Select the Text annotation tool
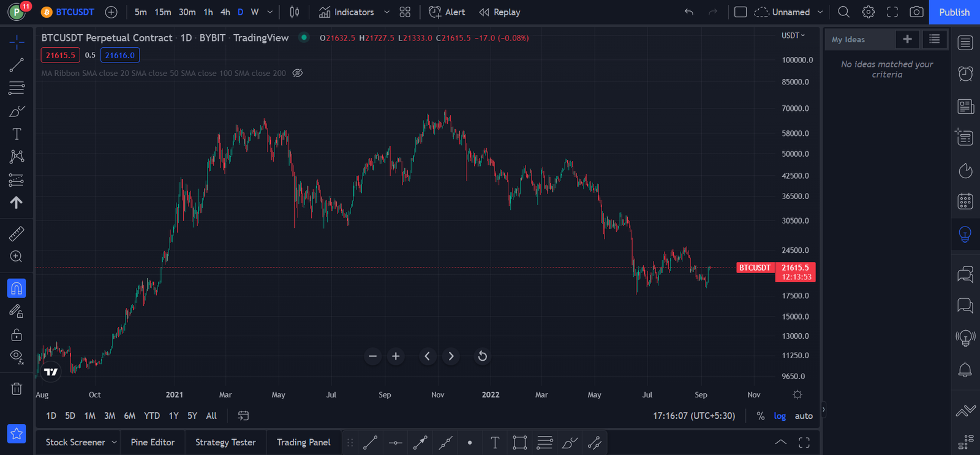The image size is (980, 455). [17, 134]
